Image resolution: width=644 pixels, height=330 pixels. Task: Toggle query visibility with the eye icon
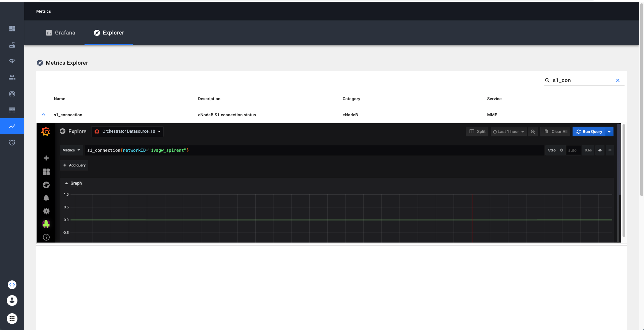coord(600,150)
